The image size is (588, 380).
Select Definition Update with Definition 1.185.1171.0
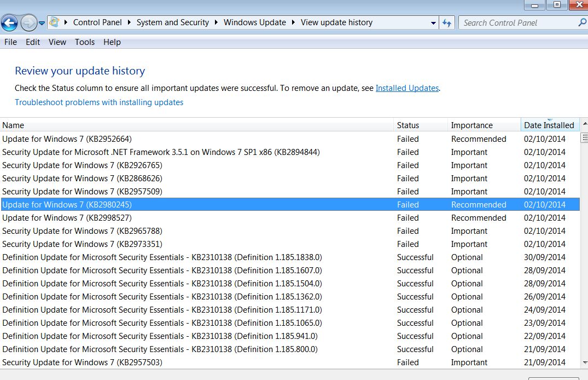point(290,310)
